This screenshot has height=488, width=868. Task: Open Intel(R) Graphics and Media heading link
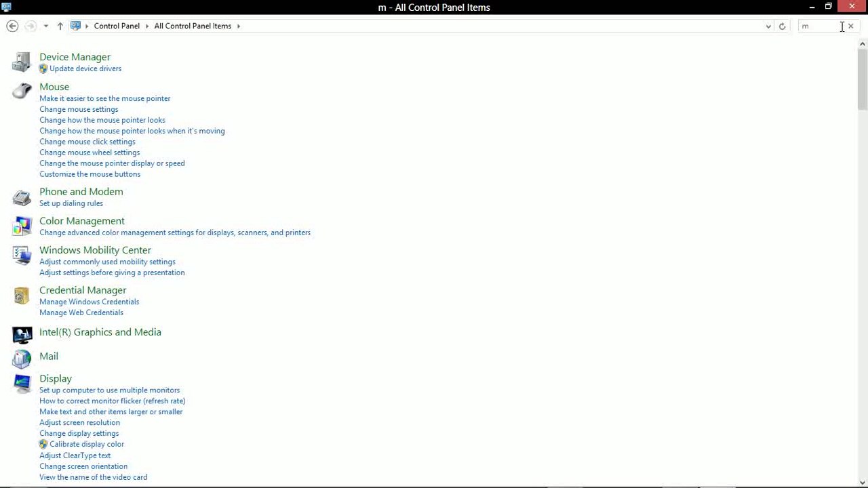100,332
